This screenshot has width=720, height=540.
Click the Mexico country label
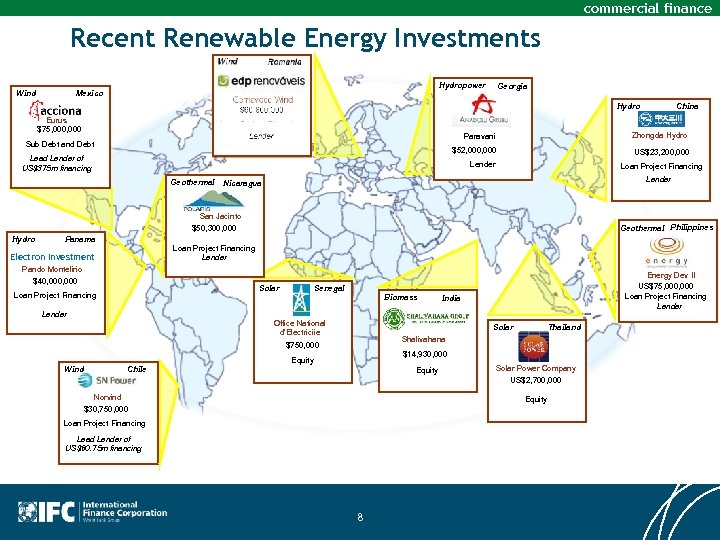point(90,93)
